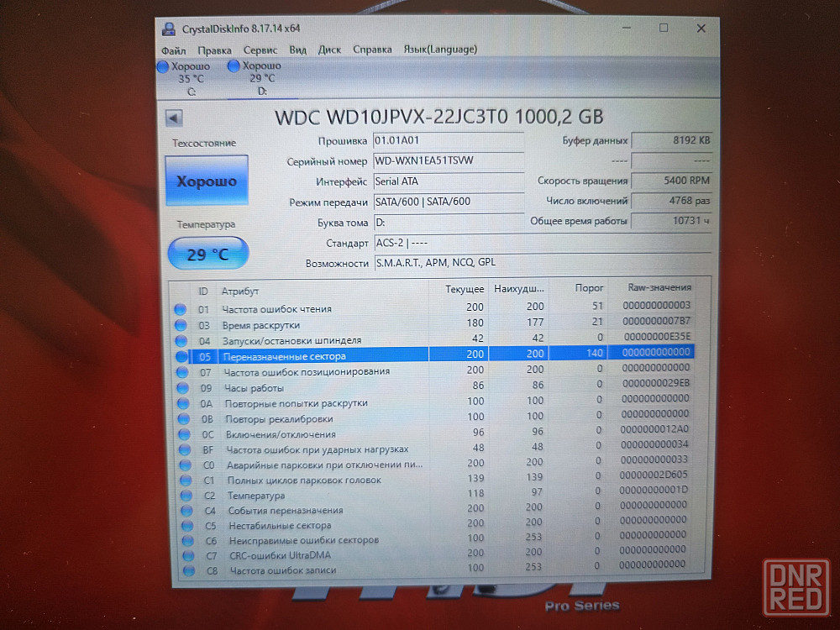Click raw value 0000000029EB
Viewport: 840px width, 630px height.
(x=656, y=383)
